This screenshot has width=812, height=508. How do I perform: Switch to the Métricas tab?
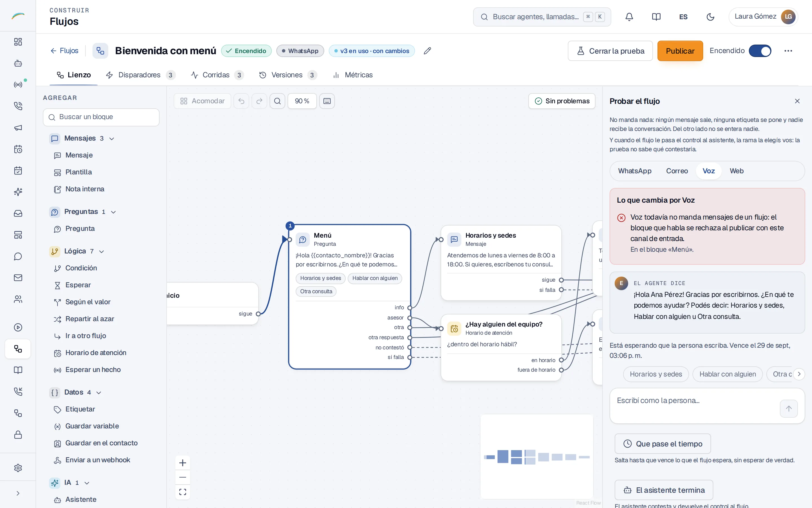(x=353, y=75)
